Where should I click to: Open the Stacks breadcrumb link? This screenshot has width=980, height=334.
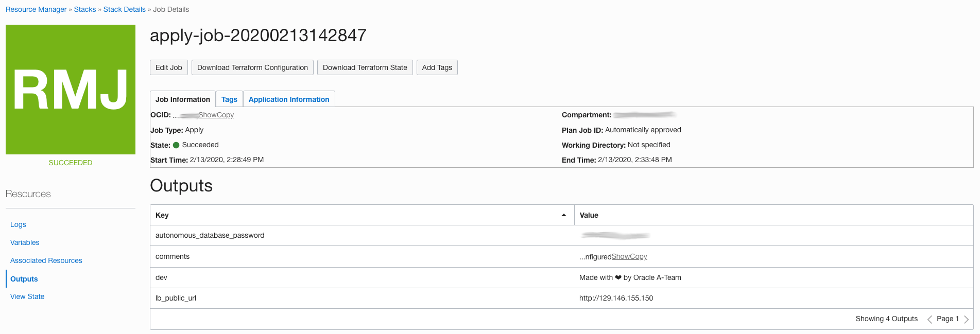(x=85, y=9)
